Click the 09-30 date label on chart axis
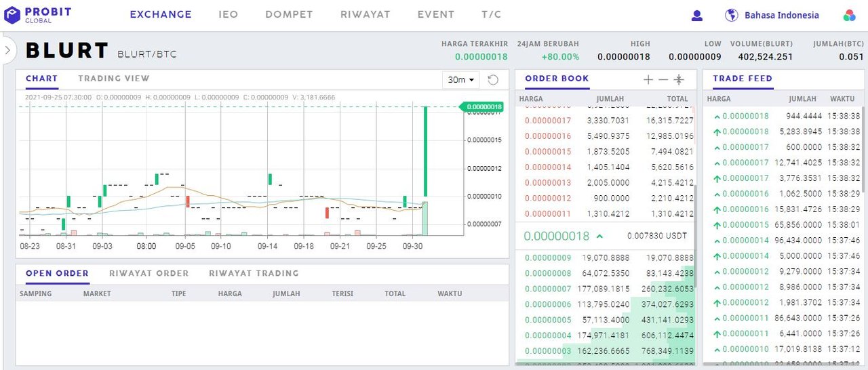Viewport: 868px width, 370px height. click(x=412, y=247)
